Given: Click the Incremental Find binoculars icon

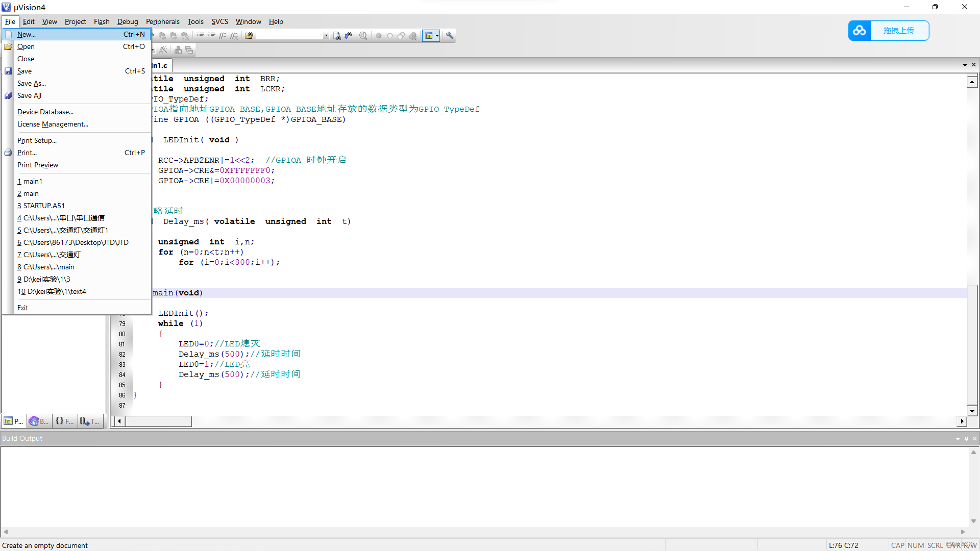Looking at the screenshot, I should point(348,36).
